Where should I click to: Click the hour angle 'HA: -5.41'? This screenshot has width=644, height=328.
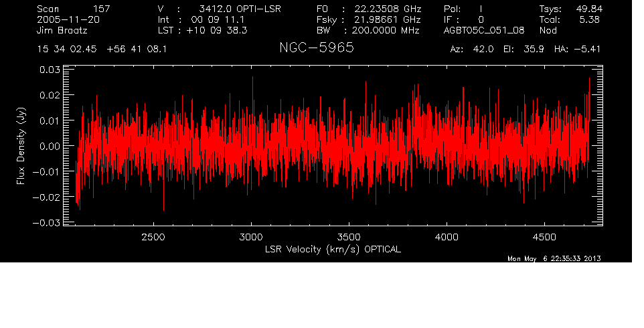coord(577,50)
